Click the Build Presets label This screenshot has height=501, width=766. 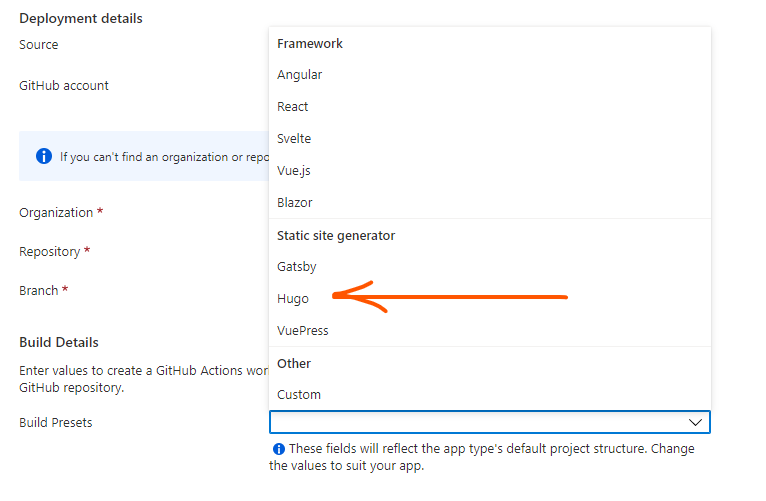[56, 422]
